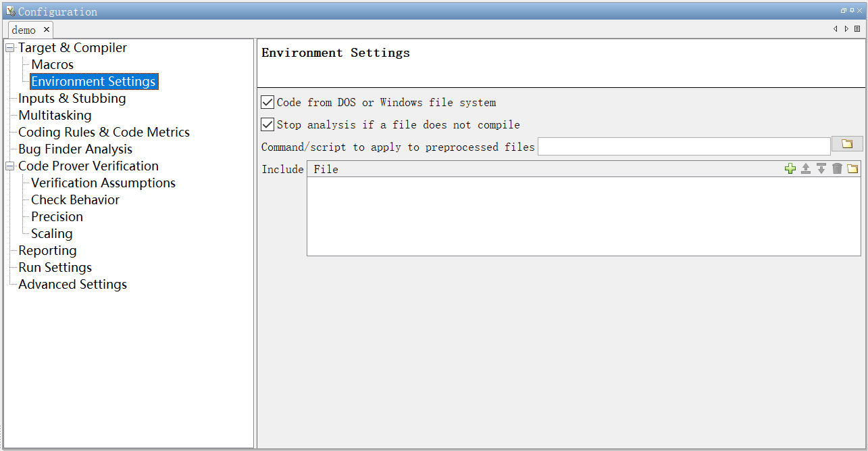Image resolution: width=868 pixels, height=451 pixels.
Task: Move the selected include file up
Action: (x=806, y=168)
